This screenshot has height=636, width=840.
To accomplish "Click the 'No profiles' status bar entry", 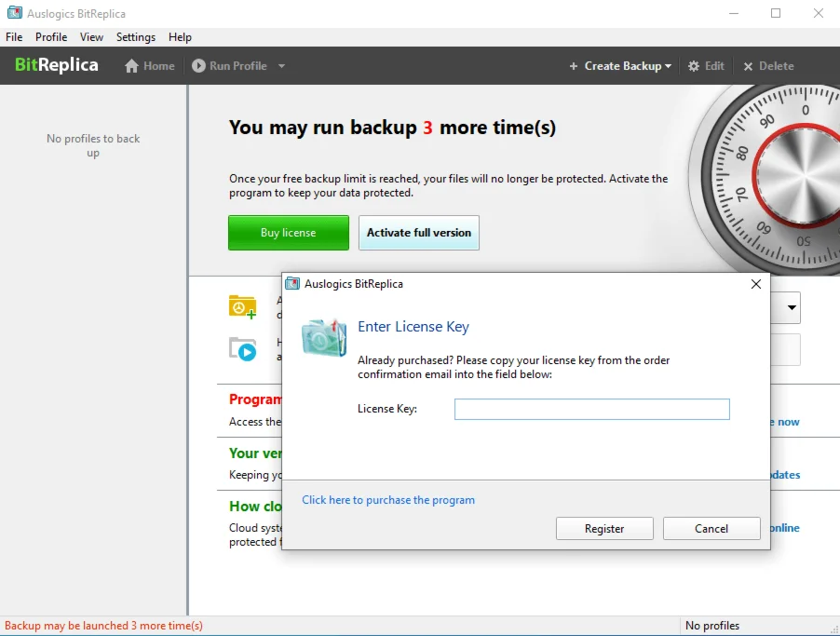I will click(712, 625).
